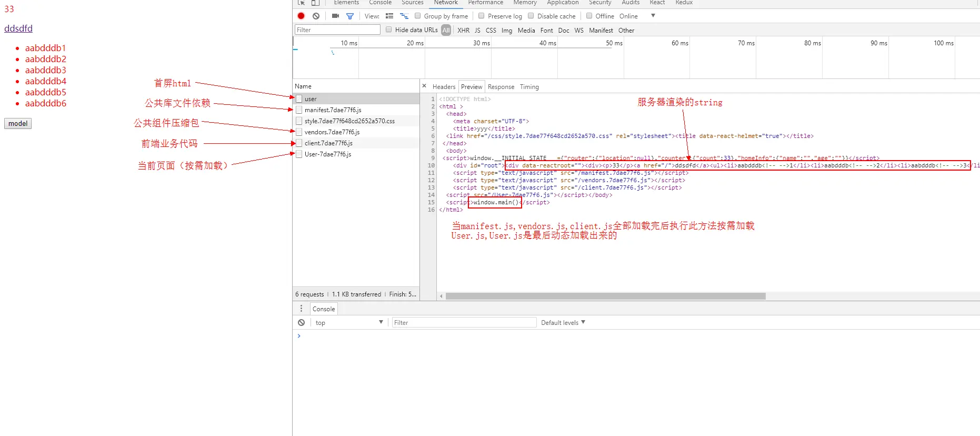Viewport: 980px width, 436px height.
Task: Select the user request row
Action: pos(356,98)
